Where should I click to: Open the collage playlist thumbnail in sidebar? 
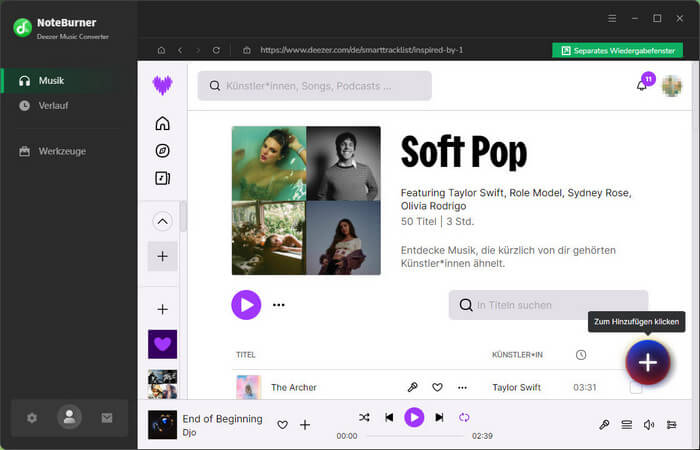[162, 383]
